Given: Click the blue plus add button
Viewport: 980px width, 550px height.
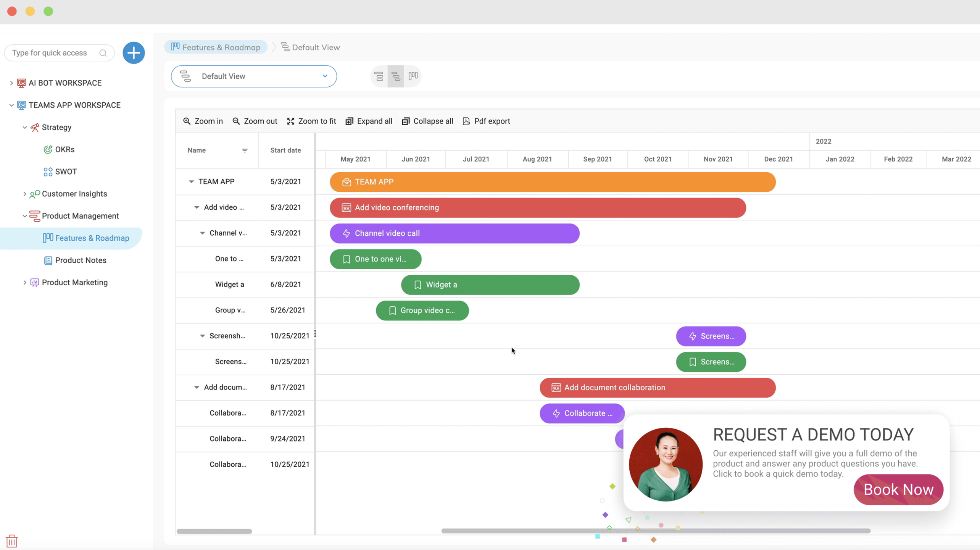Looking at the screenshot, I should tap(134, 53).
